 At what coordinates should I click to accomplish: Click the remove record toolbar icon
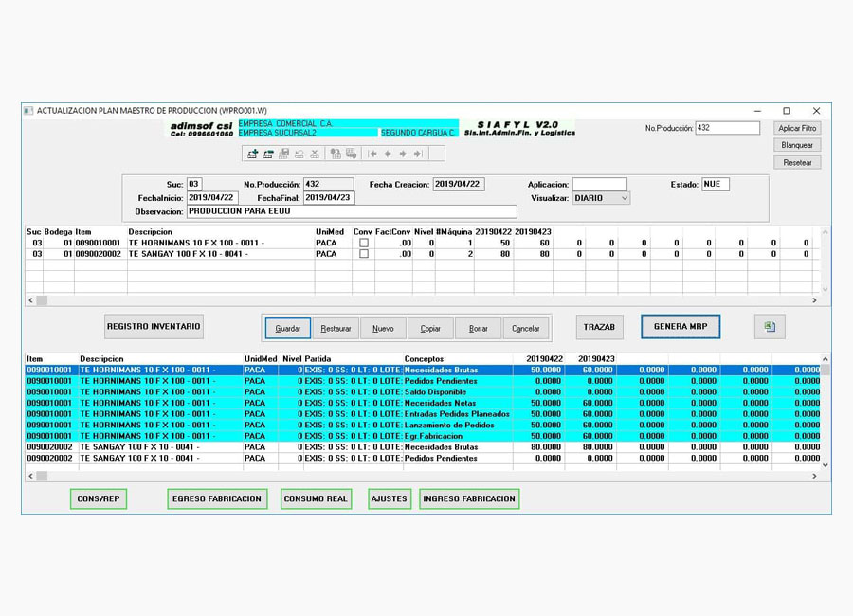(x=268, y=154)
